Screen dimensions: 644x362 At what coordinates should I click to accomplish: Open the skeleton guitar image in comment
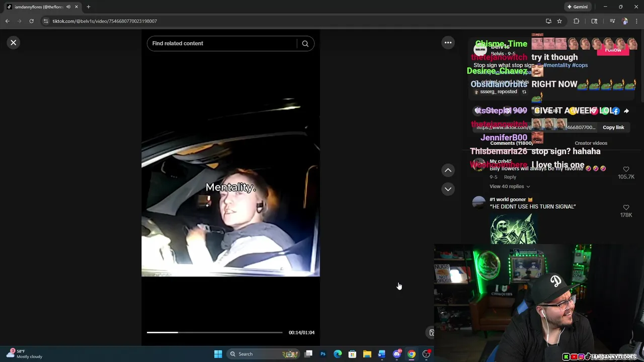click(x=513, y=229)
